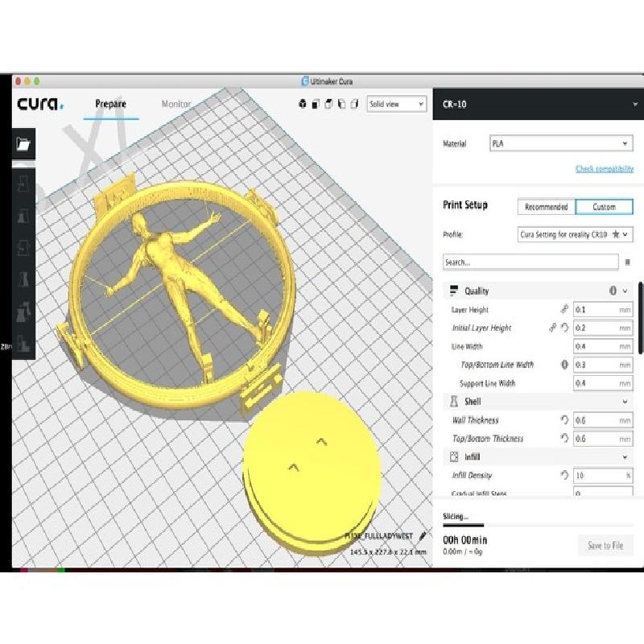Click the Top/Bottom Thickness value field
Screen dimensions: 644x644
[603, 438]
